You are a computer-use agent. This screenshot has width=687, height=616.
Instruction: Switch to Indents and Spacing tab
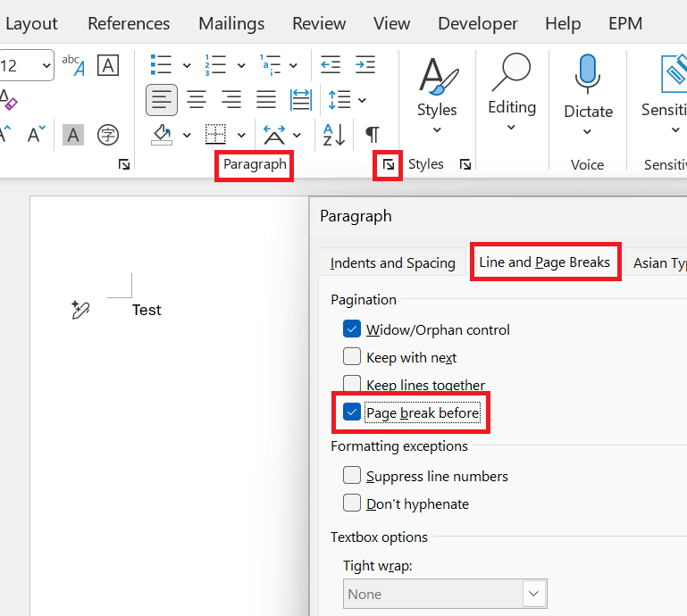392,262
